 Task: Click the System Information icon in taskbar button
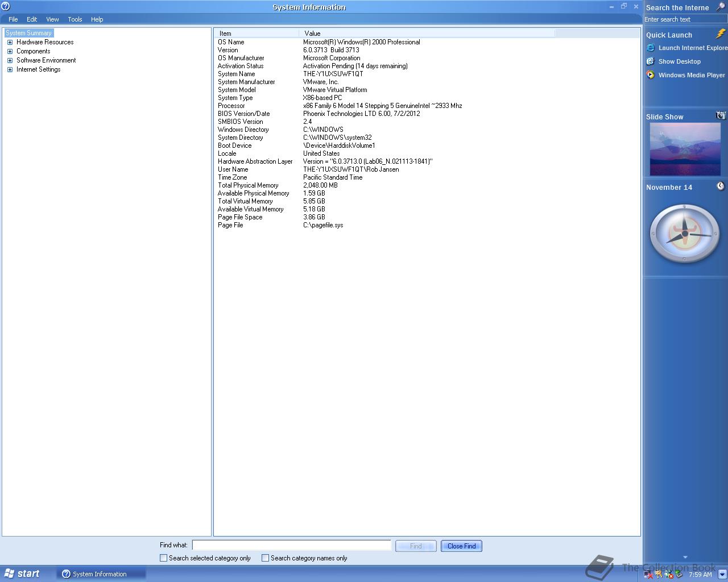[66, 574]
